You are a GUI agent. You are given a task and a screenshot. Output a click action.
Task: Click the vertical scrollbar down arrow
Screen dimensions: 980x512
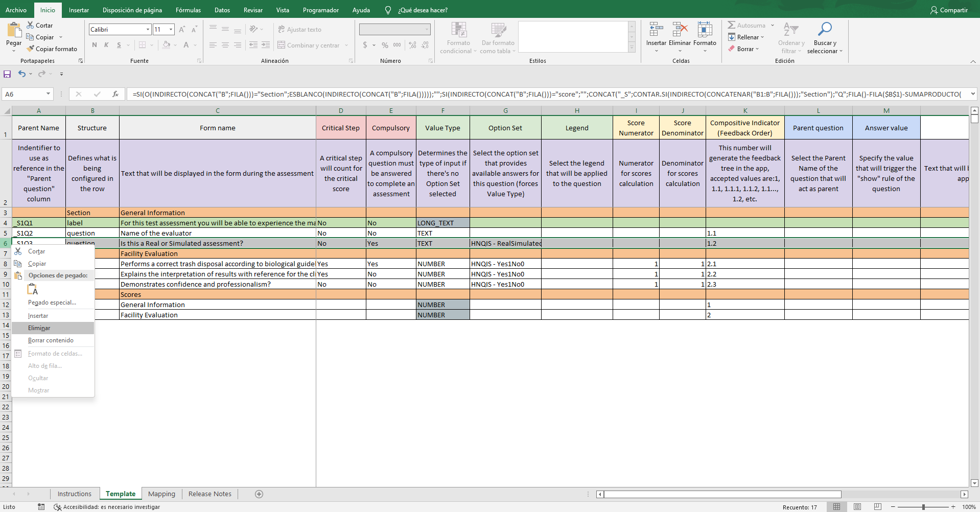click(x=974, y=483)
